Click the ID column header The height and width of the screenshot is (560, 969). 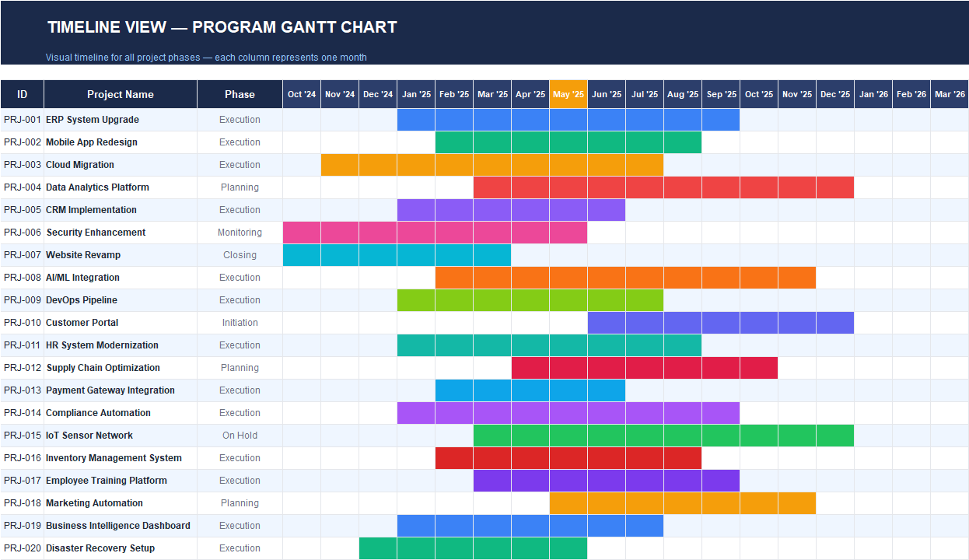22,94
